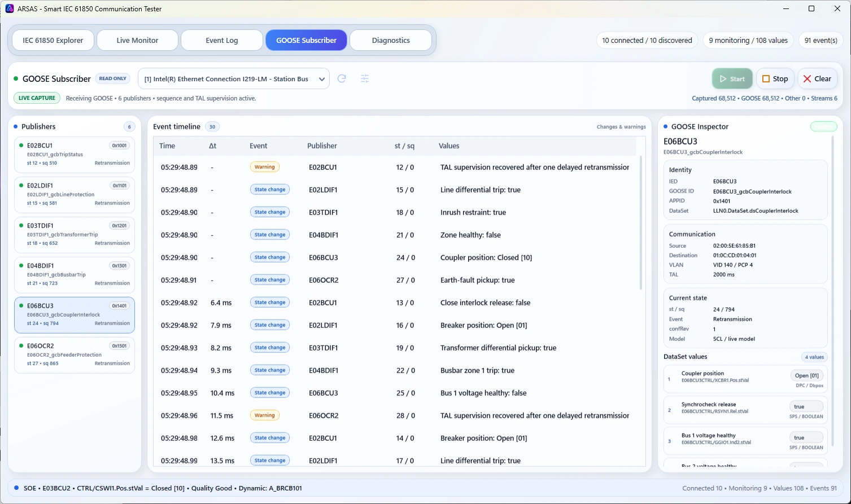Click State change badge for E02LDIF1 16 / 0
The height and width of the screenshot is (504, 851).
pos(270,325)
